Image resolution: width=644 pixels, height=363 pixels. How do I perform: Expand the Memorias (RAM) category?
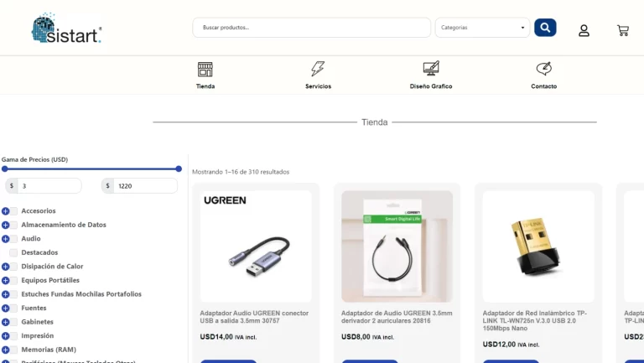coord(5,350)
